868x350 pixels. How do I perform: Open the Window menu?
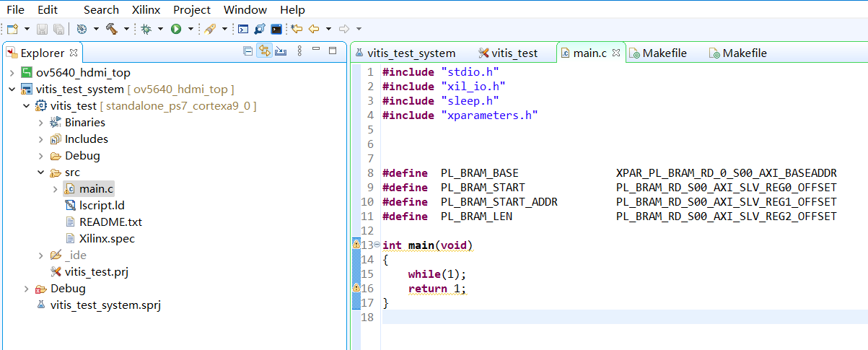245,9
